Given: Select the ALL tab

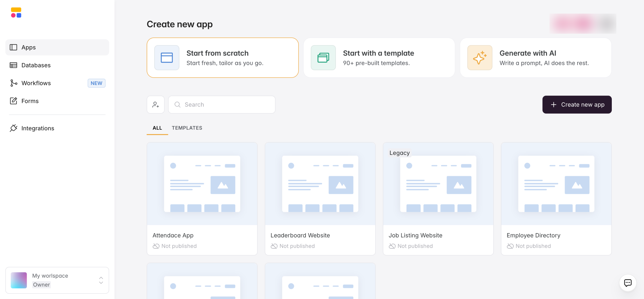Looking at the screenshot, I should click(x=157, y=128).
